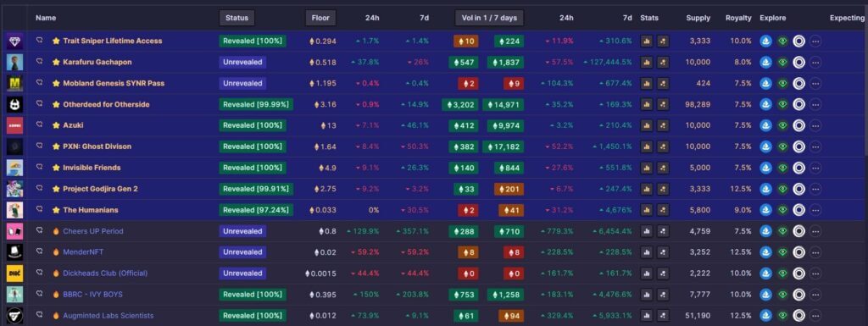Open Augminted Labs Scientists collection link

point(108,316)
